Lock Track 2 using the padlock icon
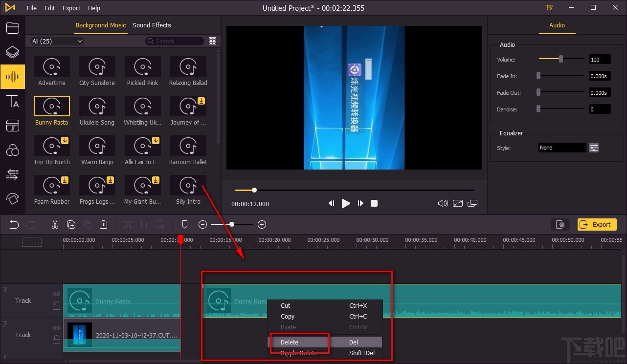The image size is (627, 364). pos(56,340)
